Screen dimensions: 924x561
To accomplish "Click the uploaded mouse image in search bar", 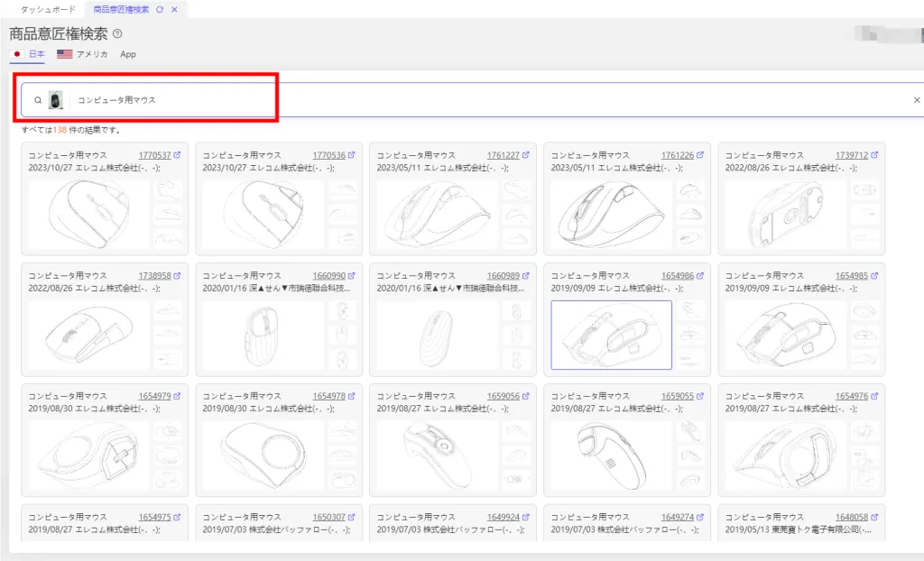I will (x=55, y=100).
